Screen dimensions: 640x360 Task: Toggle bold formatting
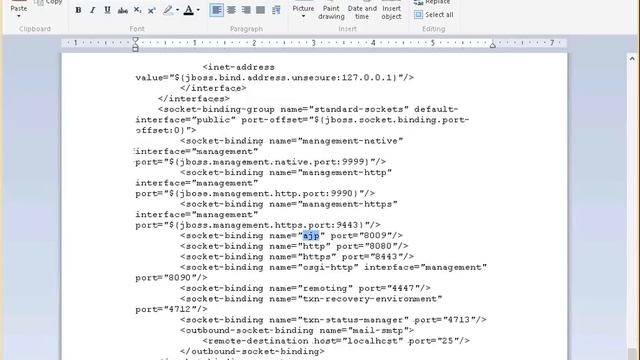78,10
